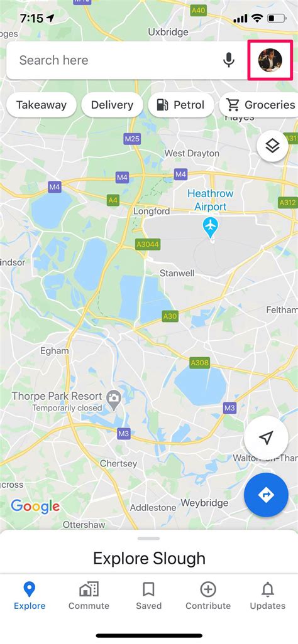The image size is (298, 644).
Task: Open the profile account avatar
Action: (270, 60)
